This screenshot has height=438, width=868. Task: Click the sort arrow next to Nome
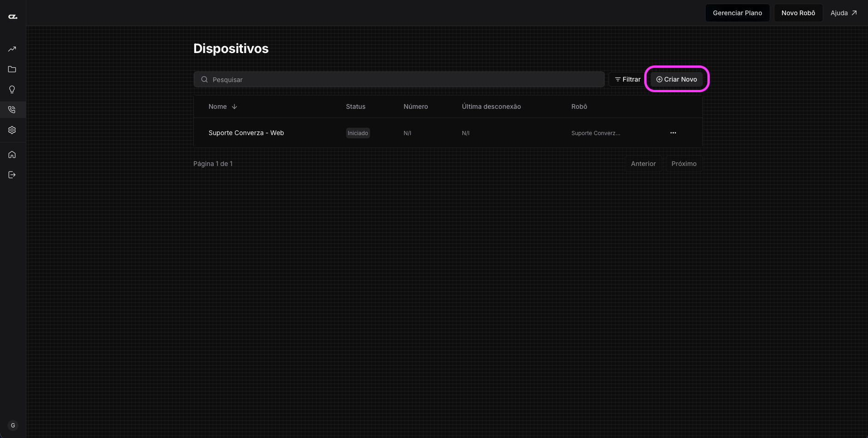(x=234, y=107)
